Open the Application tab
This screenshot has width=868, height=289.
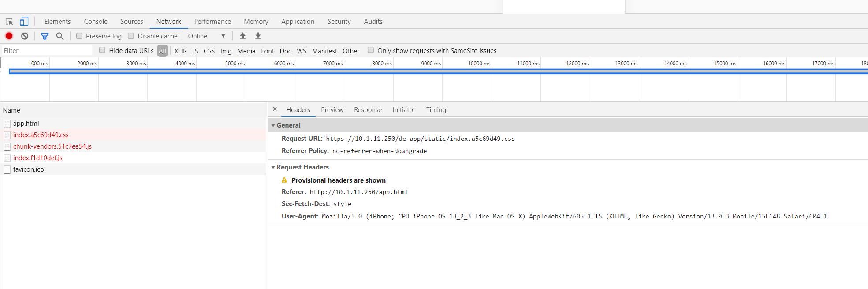pos(298,21)
